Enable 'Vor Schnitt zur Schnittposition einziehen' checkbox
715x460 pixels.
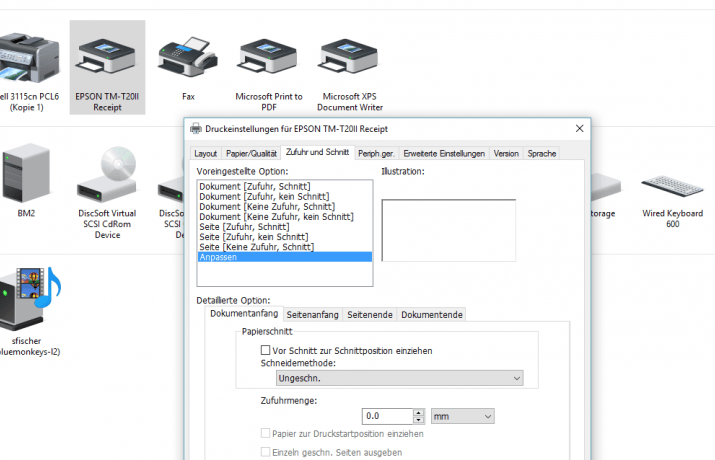(265, 350)
